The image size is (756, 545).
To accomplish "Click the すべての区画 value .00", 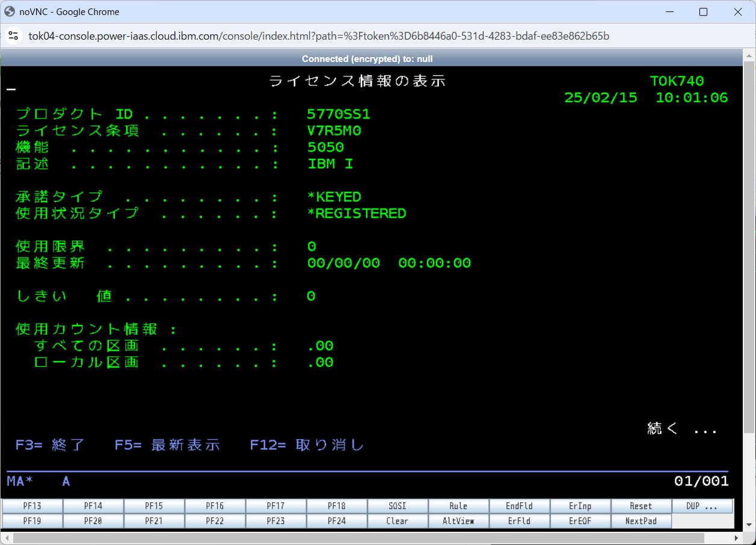I will click(321, 346).
